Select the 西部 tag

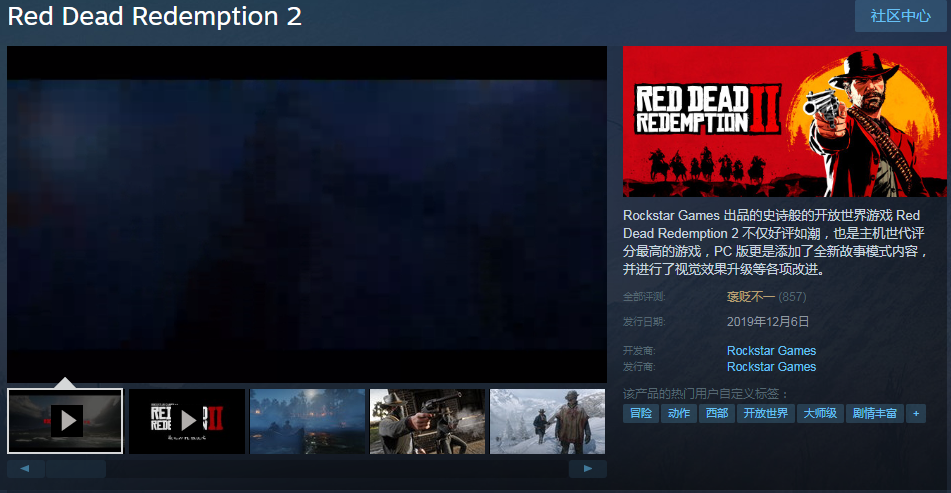(x=716, y=413)
